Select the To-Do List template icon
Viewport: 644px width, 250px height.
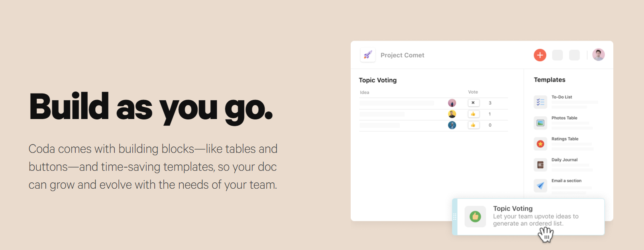540,102
